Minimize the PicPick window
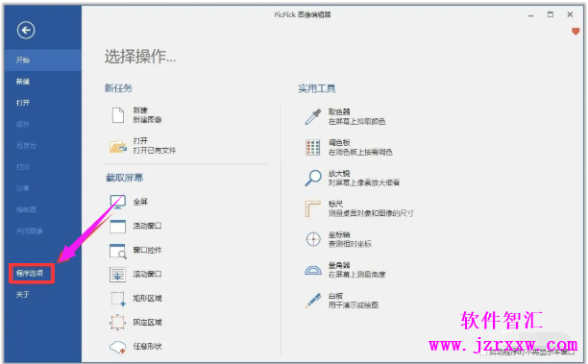 click(530, 15)
